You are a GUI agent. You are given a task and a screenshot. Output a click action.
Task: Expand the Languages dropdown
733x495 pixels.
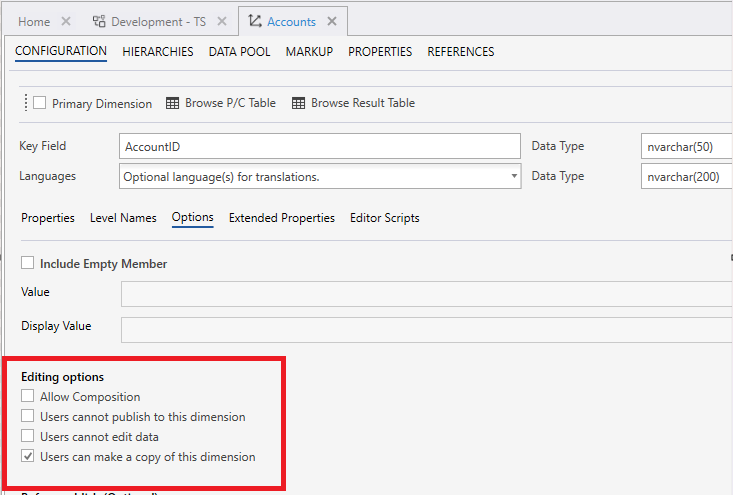tap(514, 176)
